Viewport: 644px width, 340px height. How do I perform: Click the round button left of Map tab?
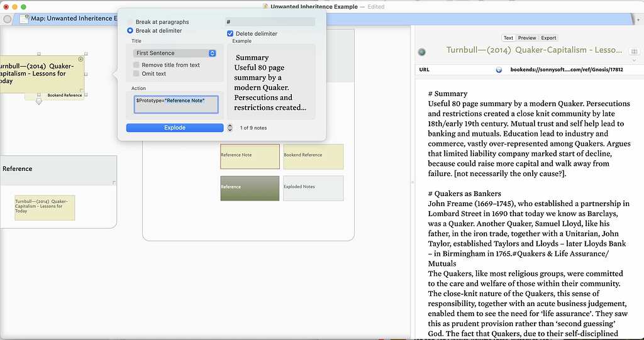tap(7, 19)
